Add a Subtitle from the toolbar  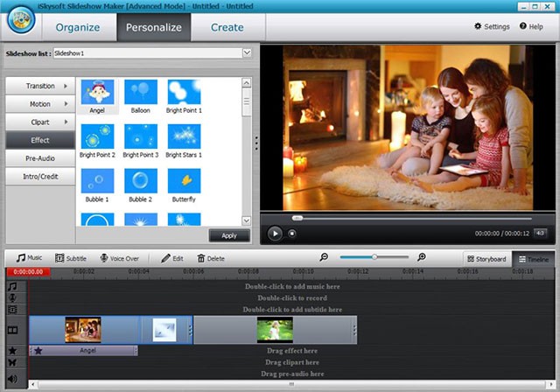(71, 258)
